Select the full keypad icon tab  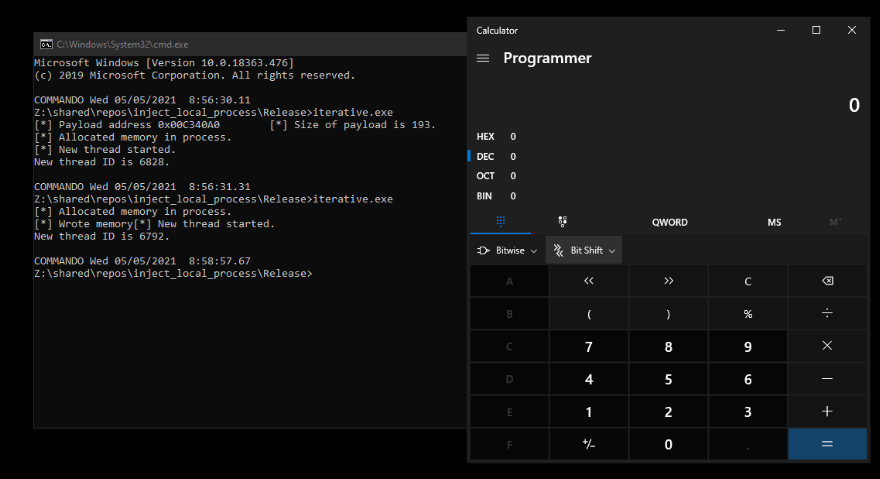pyautogui.click(x=500, y=222)
